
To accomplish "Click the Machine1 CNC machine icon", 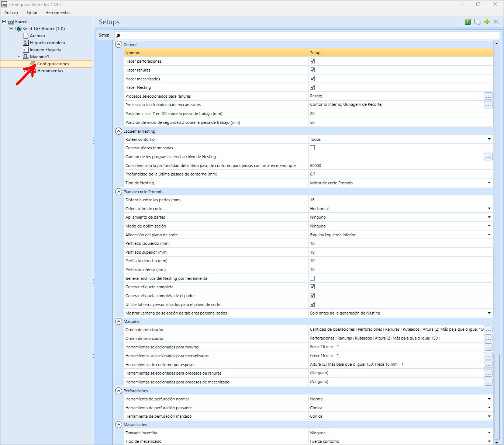I will click(26, 57).
